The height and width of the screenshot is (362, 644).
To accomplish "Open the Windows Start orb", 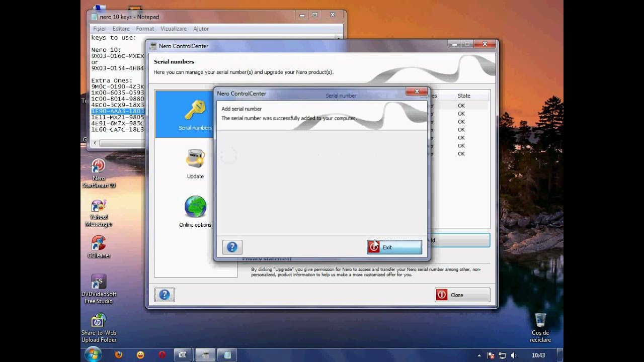I will tap(93, 354).
